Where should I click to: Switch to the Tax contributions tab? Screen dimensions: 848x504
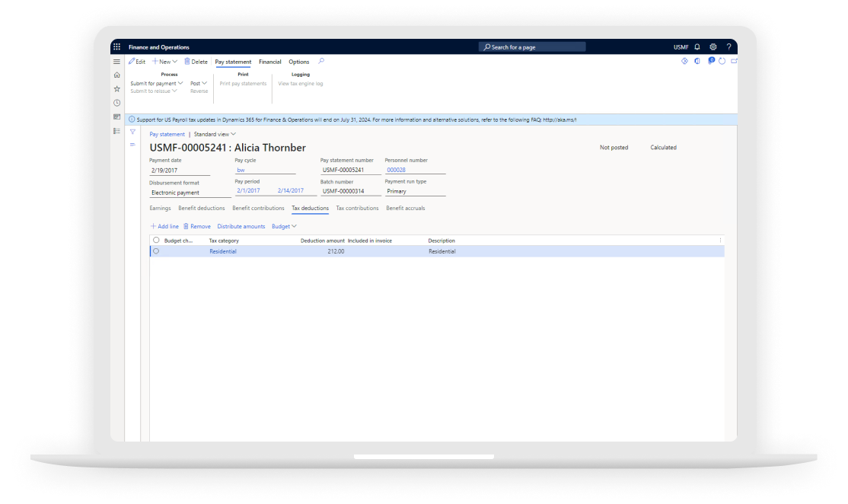click(x=357, y=208)
